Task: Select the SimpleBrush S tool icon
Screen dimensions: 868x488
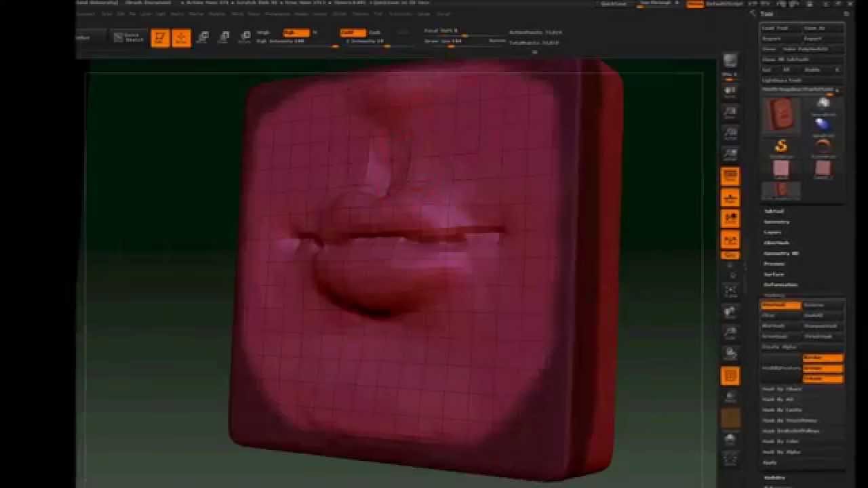Action: pos(781,146)
